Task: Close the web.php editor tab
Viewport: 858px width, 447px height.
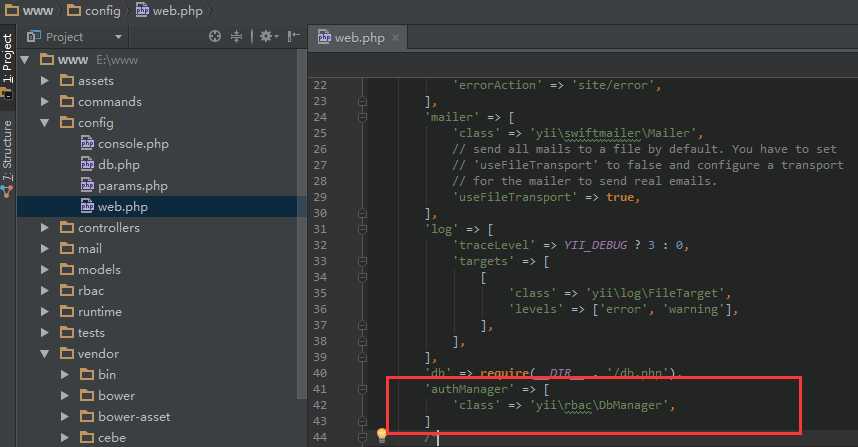Action: pyautogui.click(x=396, y=38)
